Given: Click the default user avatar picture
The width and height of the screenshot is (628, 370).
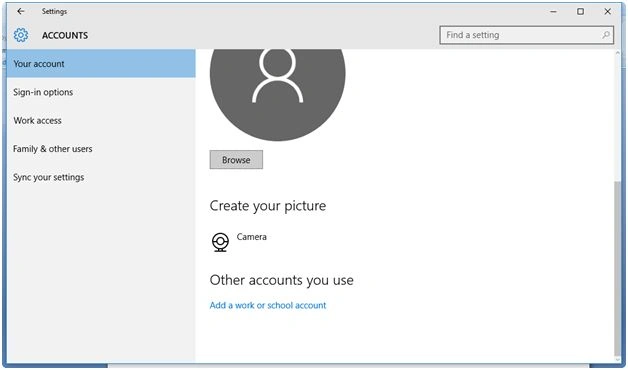Looking at the screenshot, I should point(278,95).
